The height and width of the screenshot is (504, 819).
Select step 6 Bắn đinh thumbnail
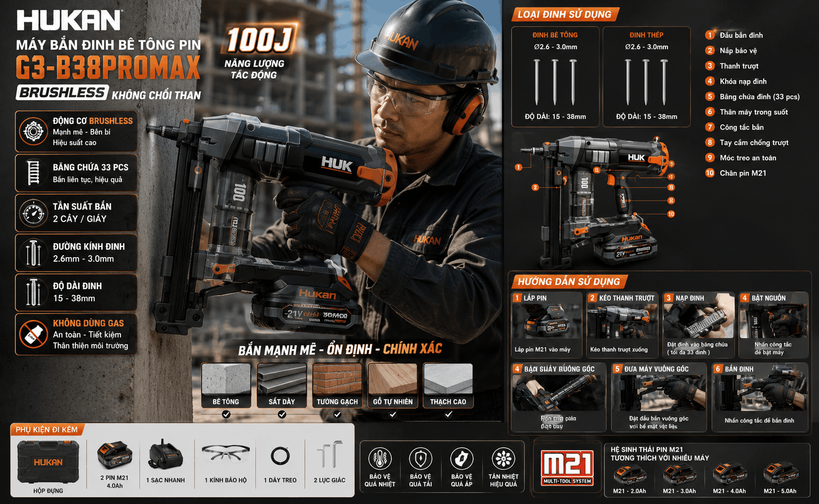pos(760,397)
